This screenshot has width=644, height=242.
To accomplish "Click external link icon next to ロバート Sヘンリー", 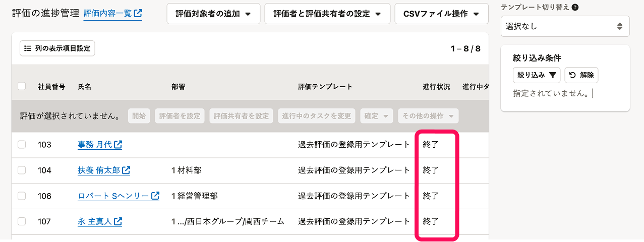I will (x=155, y=196).
